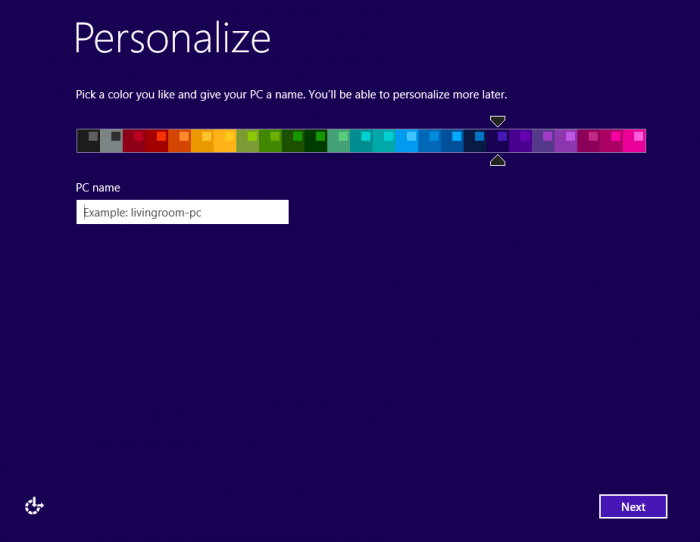
Task: Pick the teal swatch right of sea green
Action: click(x=362, y=141)
